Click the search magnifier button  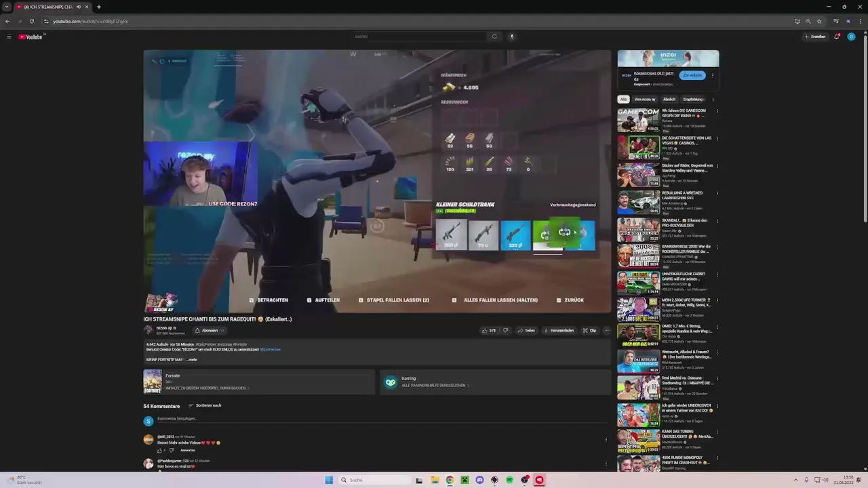pyautogui.click(x=494, y=37)
